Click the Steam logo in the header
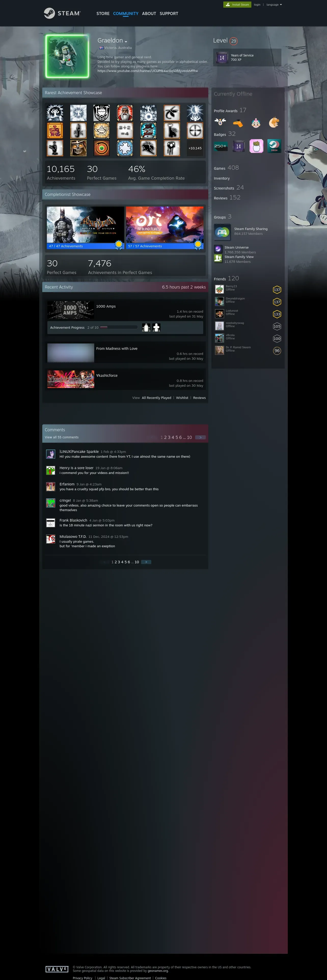Image resolution: width=327 pixels, height=980 pixels. (62, 13)
